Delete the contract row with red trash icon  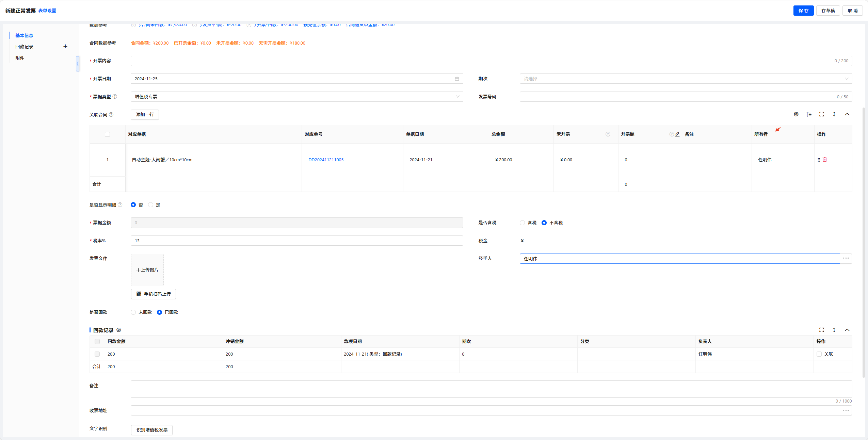[x=825, y=160]
